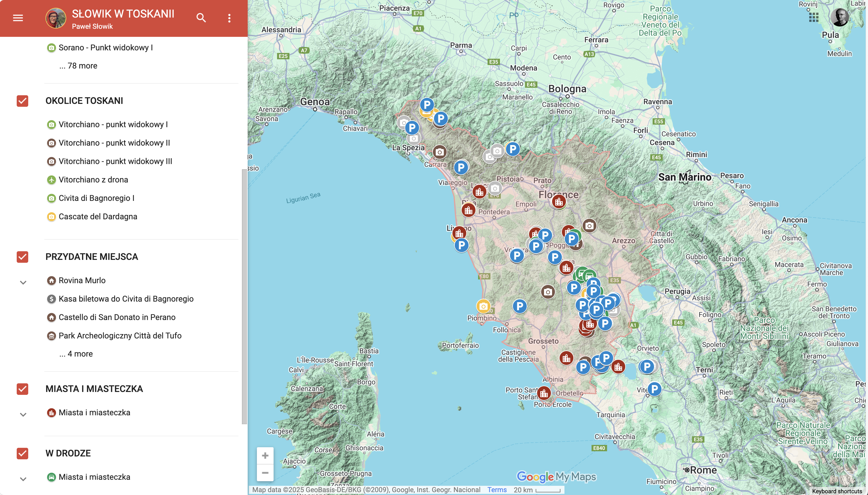
Task: Click the parking marker south of Livorno
Action: [462, 245]
